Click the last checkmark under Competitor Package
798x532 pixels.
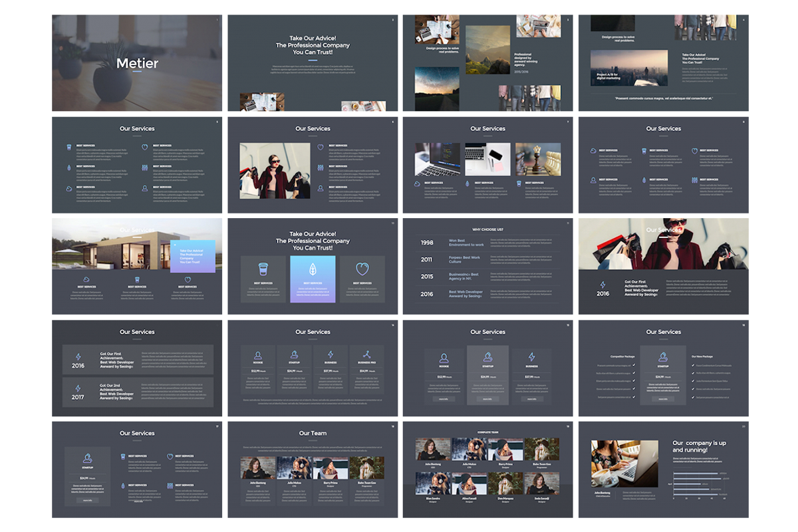[634, 397]
